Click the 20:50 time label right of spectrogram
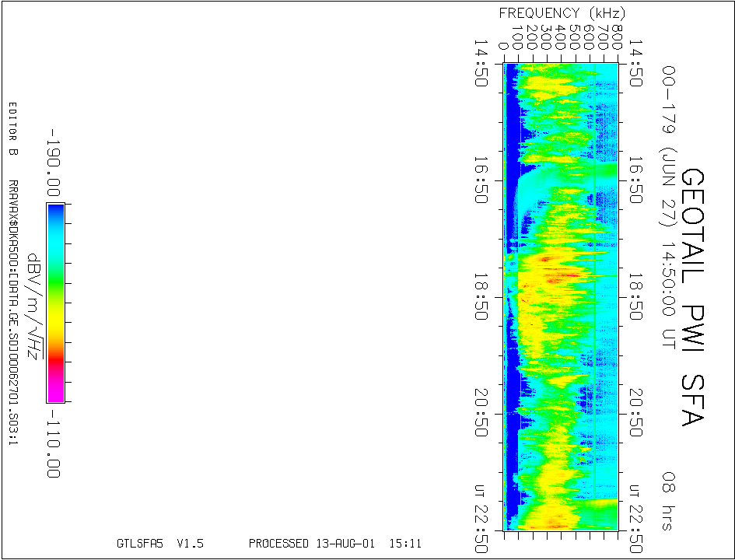Image resolution: width=735 pixels, height=560 pixels. click(x=635, y=411)
